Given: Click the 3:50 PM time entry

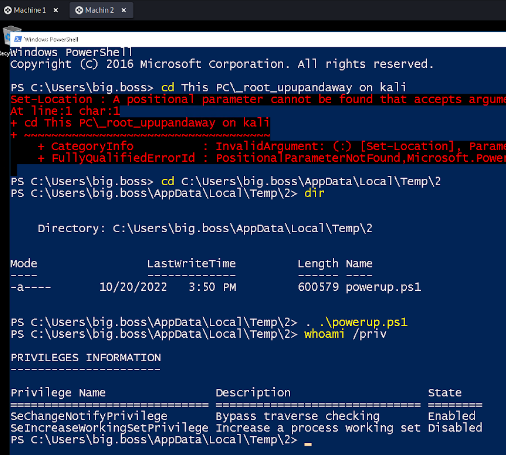Looking at the screenshot, I should pos(212,287).
